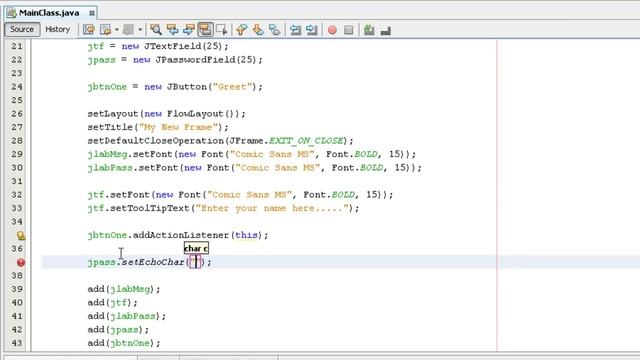Screen dimensions: 640x360
Task: Click line number 43 in gutter
Action: [17, 343]
